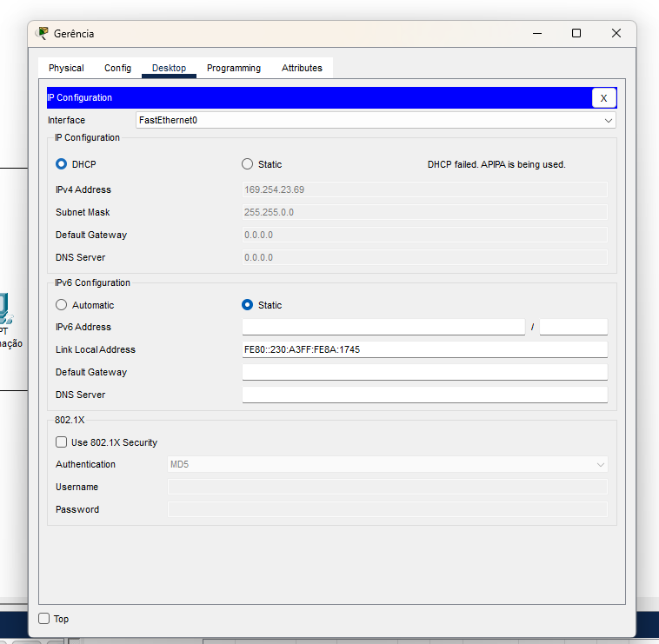Toggle the Top checkbox

pos(43,619)
